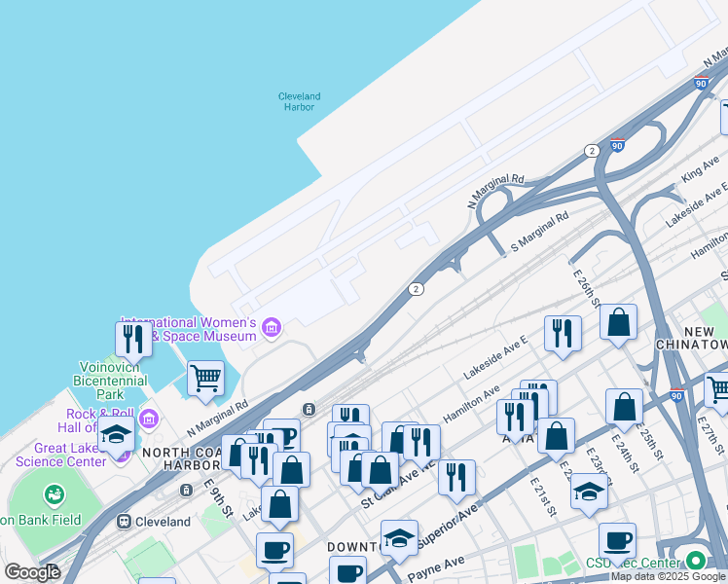Screen dimensions: 728x584
Task: Click the CSU Rec Center green pin
Action: (696, 561)
